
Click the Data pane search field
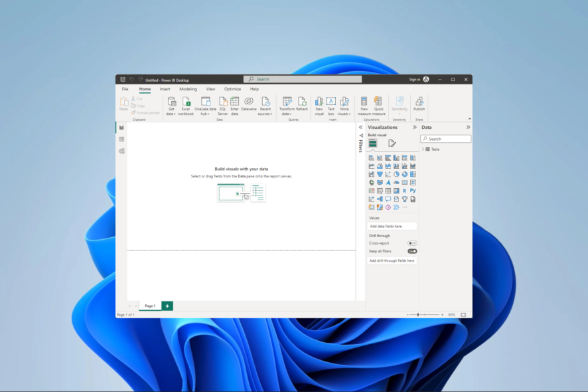[x=446, y=139]
